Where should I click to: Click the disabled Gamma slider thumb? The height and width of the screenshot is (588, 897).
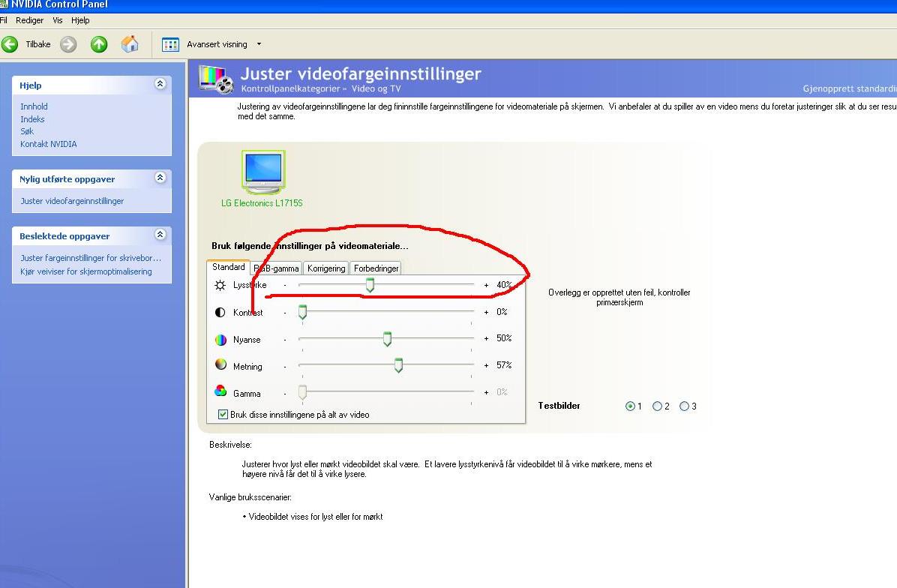point(302,392)
